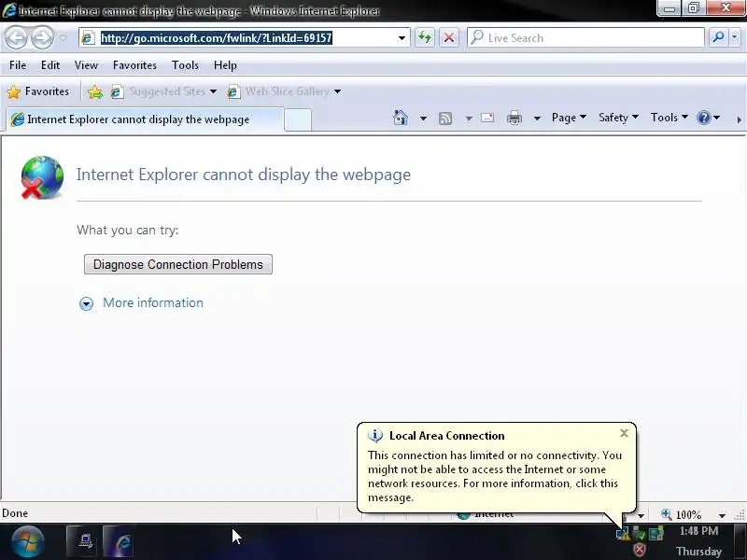Image resolution: width=747 pixels, height=560 pixels.
Task: Open the Edit menu
Action: (50, 65)
